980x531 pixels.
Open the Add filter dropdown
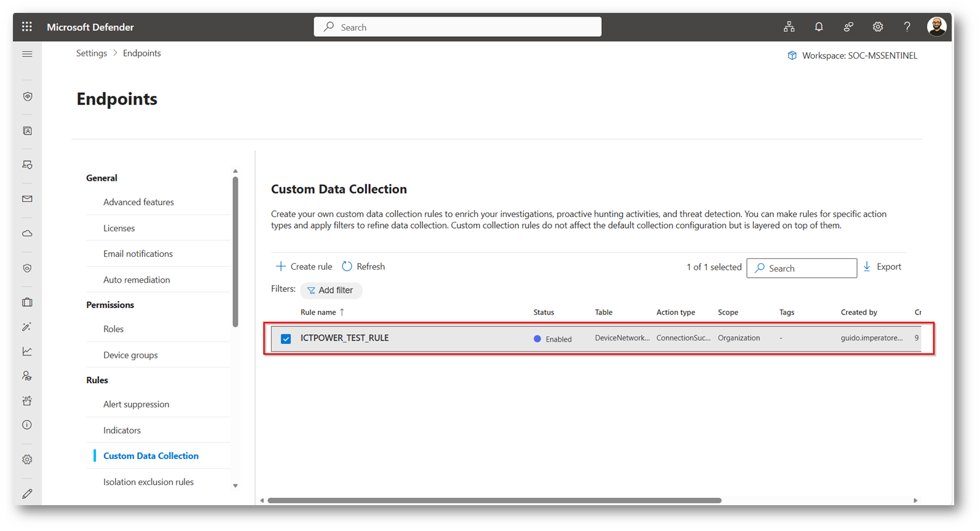331,290
